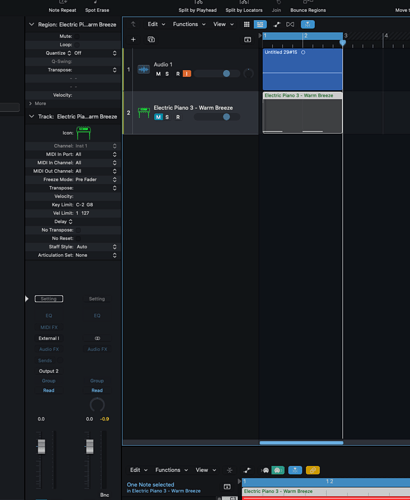
Task: Open piano roll Functions menu
Action: tap(171, 470)
